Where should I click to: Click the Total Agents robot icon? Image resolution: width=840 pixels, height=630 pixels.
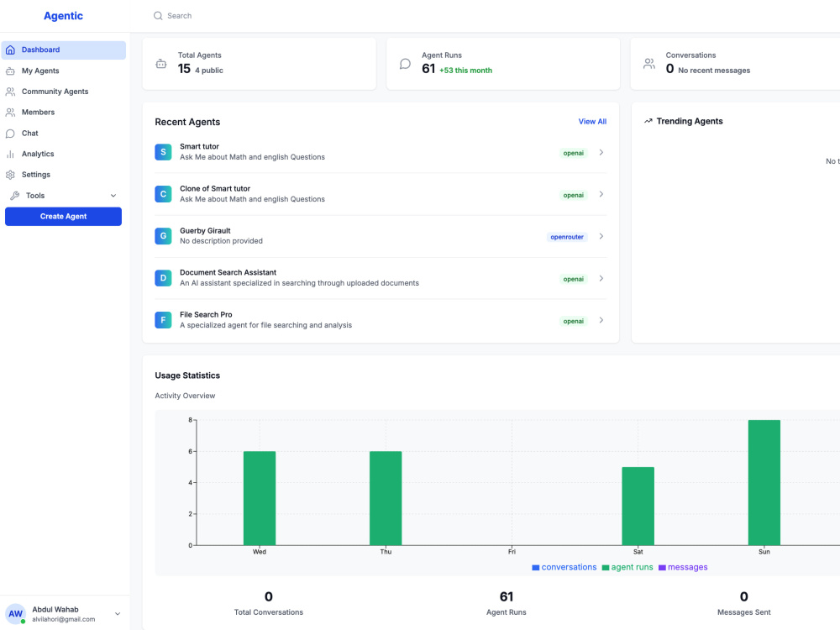point(161,64)
